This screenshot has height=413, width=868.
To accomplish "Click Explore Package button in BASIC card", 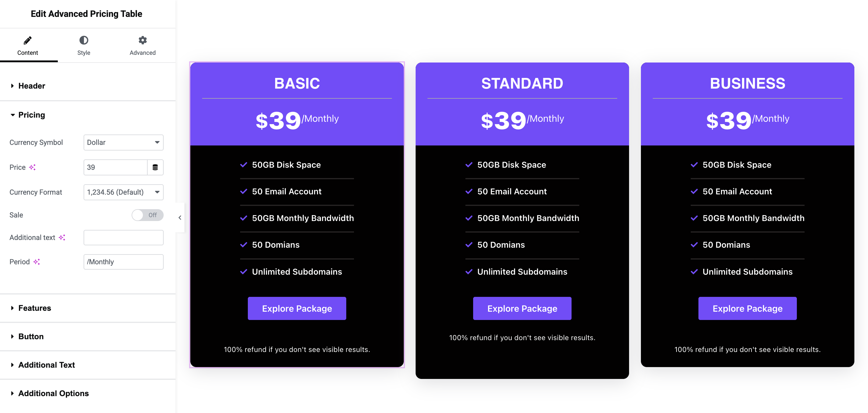I will pos(297,308).
